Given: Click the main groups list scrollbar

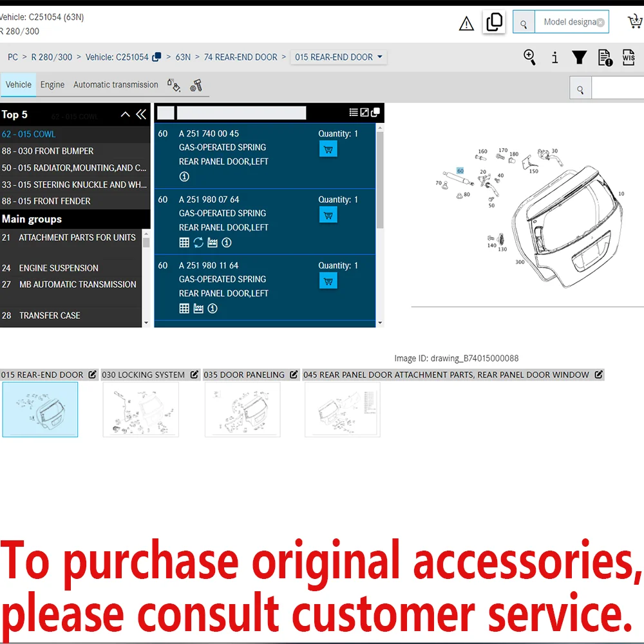Looking at the screenshot, I should click(146, 242).
